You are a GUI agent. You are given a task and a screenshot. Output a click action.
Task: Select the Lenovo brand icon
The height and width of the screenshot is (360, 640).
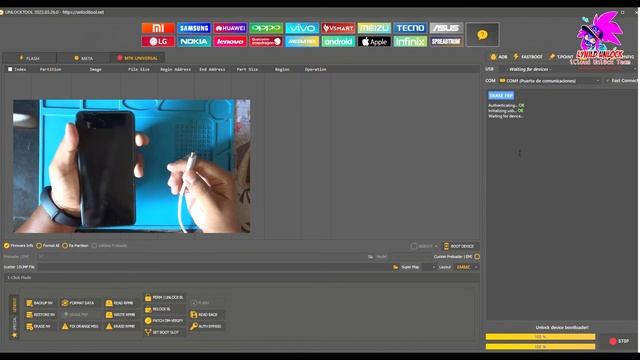[230, 41]
